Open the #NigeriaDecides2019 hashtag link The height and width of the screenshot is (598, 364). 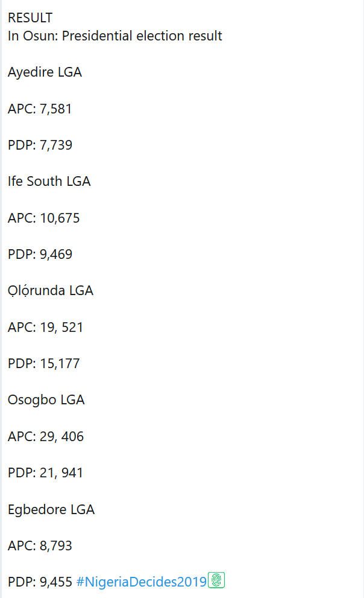point(142,582)
